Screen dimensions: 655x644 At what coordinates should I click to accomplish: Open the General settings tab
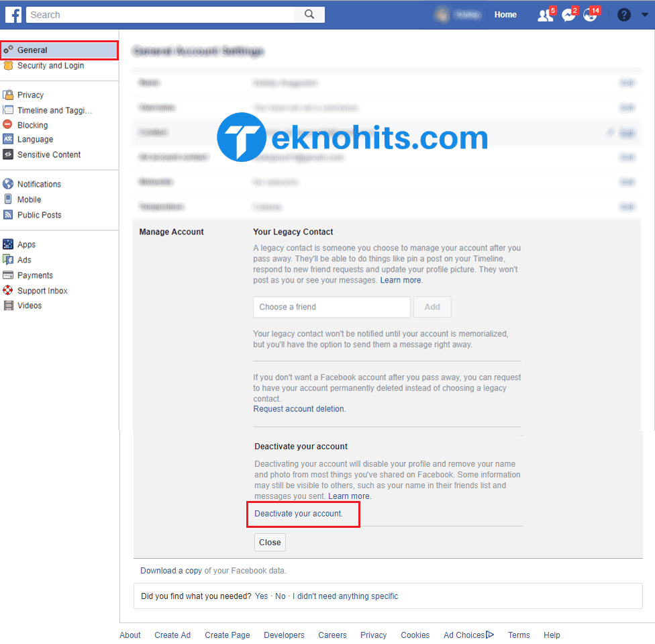point(59,50)
